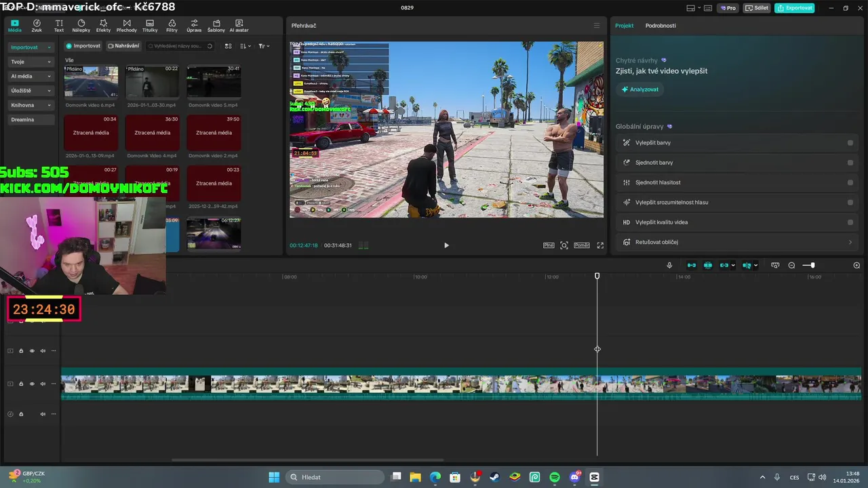
Task: Enter fullscreen preview mode
Action: click(x=600, y=245)
